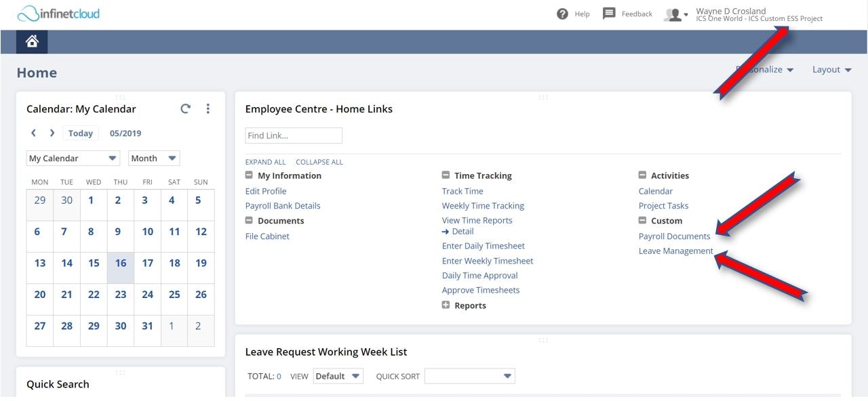The height and width of the screenshot is (401, 868).
Task: Refresh the My Calendar portlet
Action: point(185,108)
